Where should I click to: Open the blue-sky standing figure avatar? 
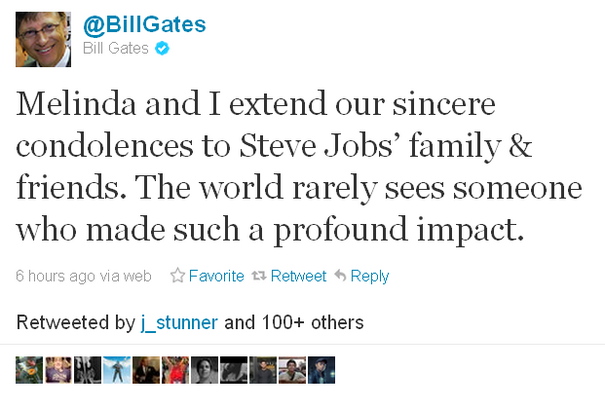(x=117, y=370)
